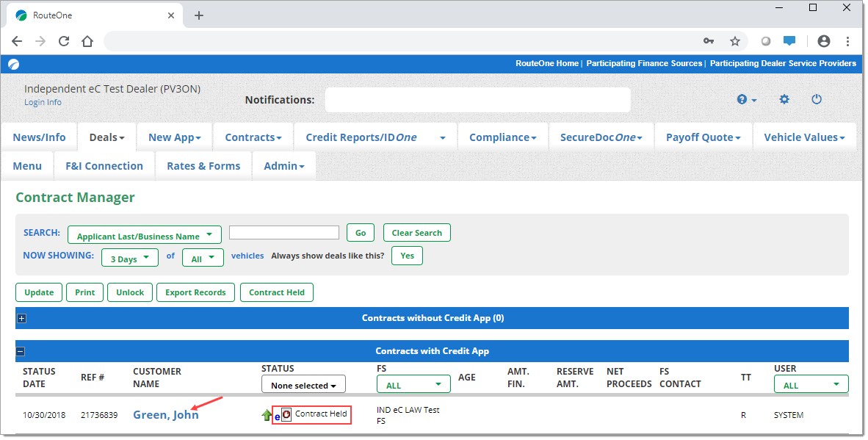Click the blue chat-bubble extension icon
Screen dimensions: 868x440
[789, 41]
